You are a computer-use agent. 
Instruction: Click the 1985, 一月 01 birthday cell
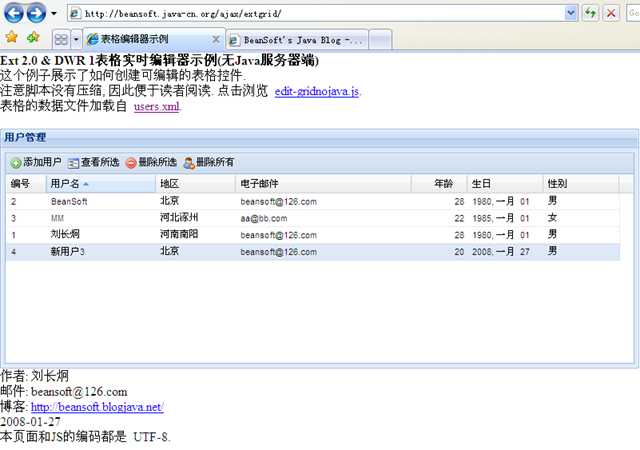click(x=505, y=218)
